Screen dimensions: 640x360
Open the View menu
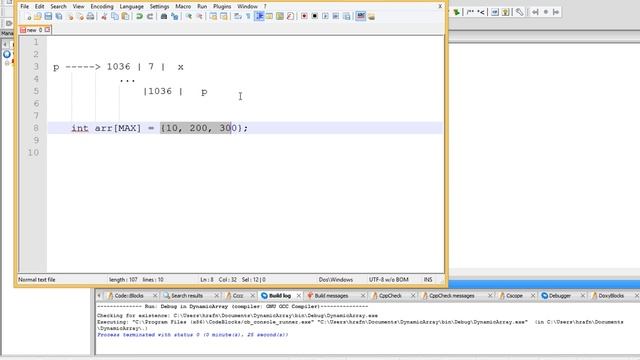tap(78, 7)
